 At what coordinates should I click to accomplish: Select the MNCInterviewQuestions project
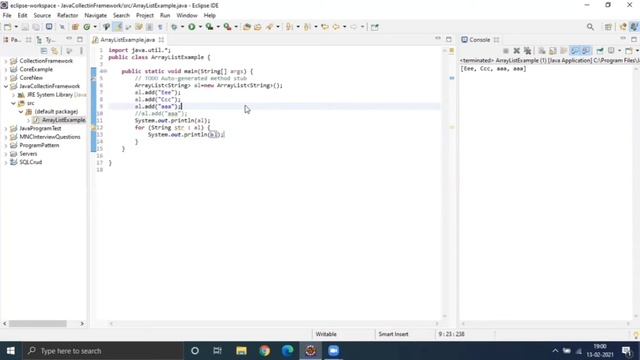50,137
